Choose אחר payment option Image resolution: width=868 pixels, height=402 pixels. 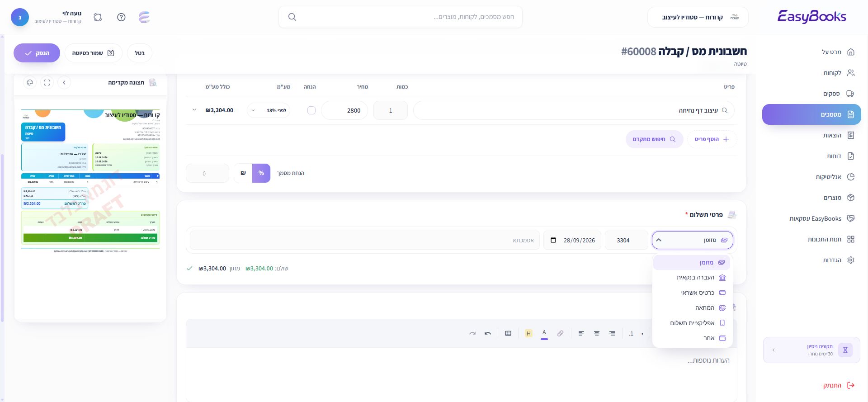pyautogui.click(x=692, y=338)
